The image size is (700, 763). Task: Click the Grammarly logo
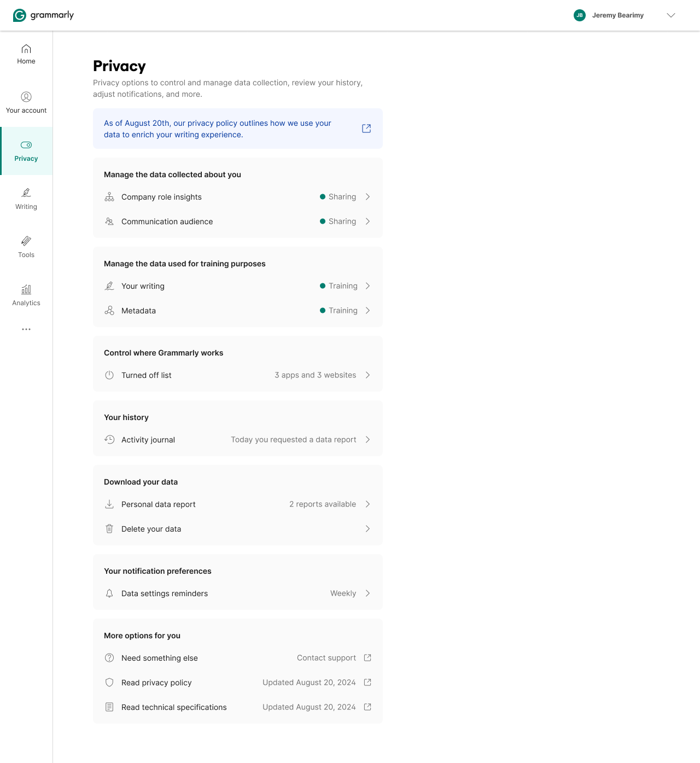(x=44, y=15)
